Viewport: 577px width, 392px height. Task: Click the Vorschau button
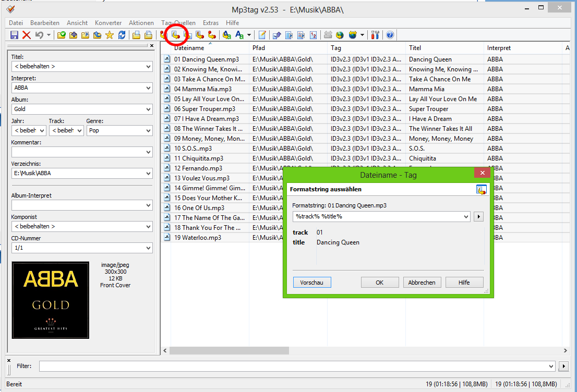(x=311, y=283)
